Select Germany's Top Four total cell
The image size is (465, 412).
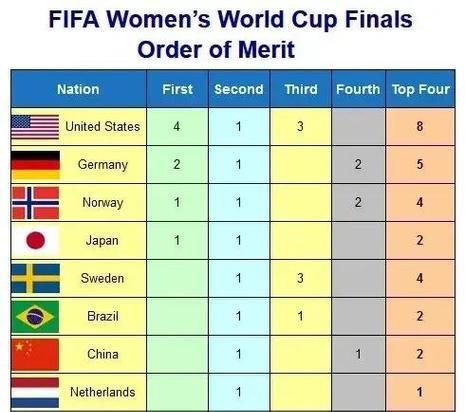click(420, 164)
